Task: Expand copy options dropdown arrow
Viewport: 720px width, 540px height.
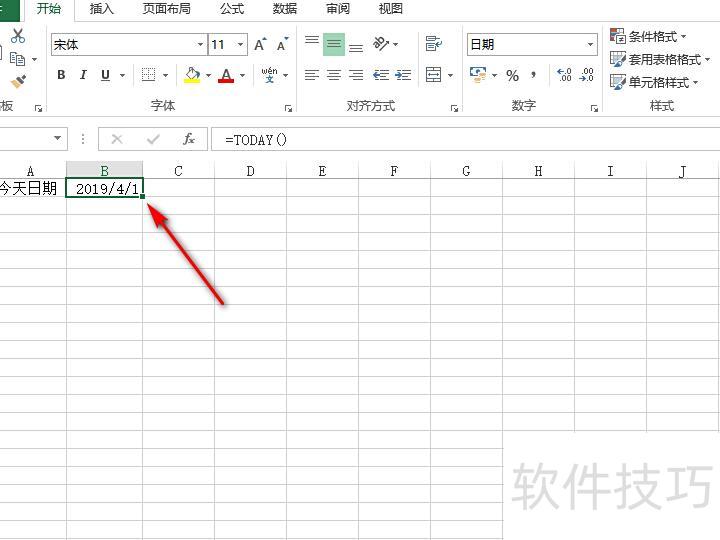Action: click(x=34, y=60)
